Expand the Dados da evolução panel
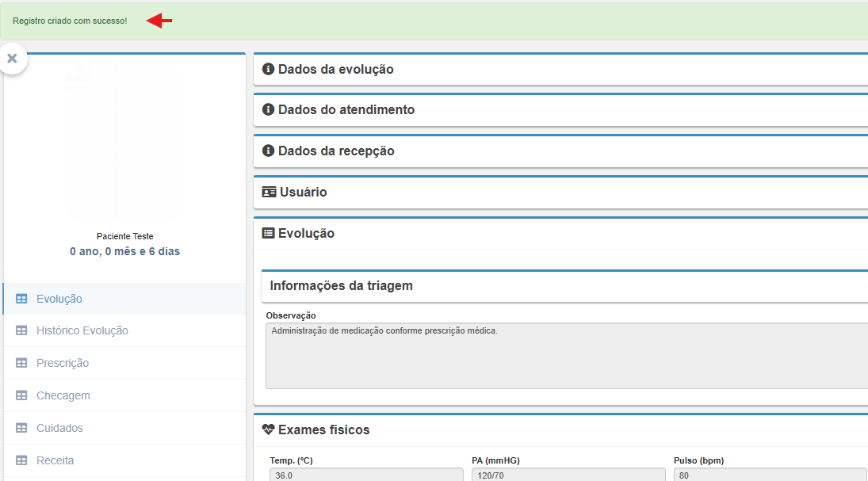868x481 pixels. coord(336,69)
